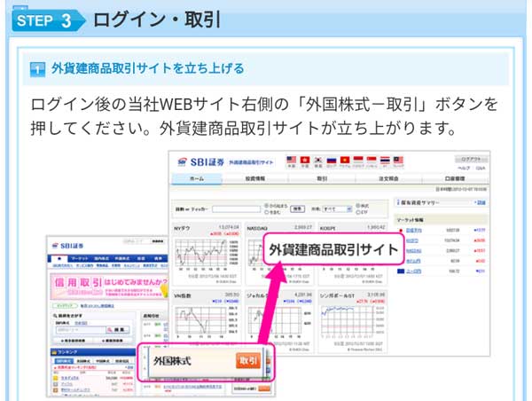Select the ETF radio button
This screenshot has height=401, width=532.
tap(358, 212)
